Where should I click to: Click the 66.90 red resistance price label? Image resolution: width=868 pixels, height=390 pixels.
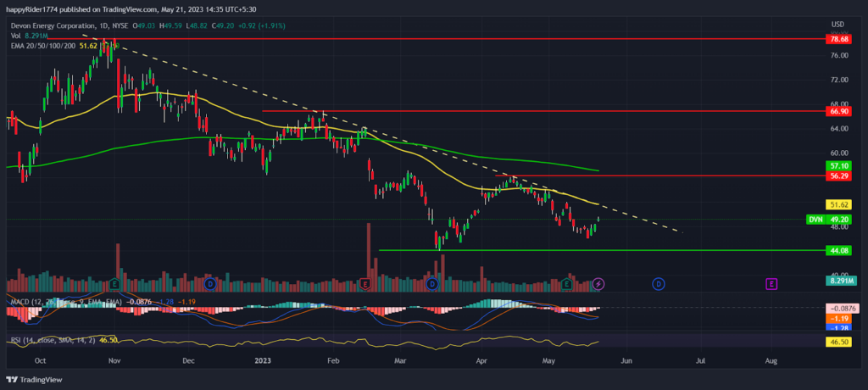pyautogui.click(x=840, y=111)
